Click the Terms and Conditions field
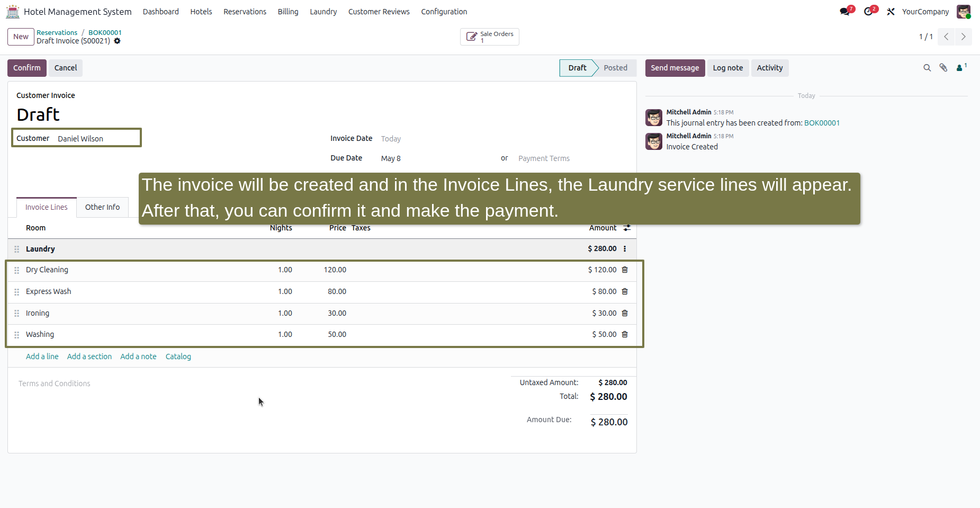The width and height of the screenshot is (980, 508). pyautogui.click(x=55, y=384)
